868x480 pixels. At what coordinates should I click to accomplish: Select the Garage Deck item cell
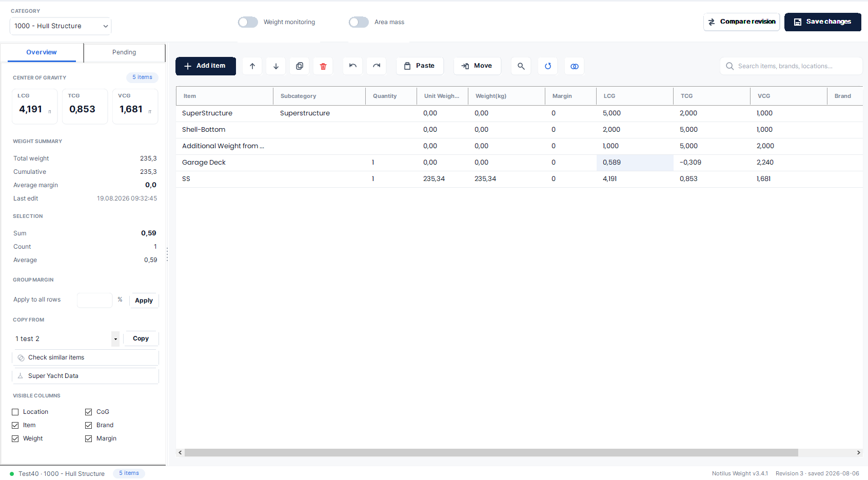coord(225,163)
